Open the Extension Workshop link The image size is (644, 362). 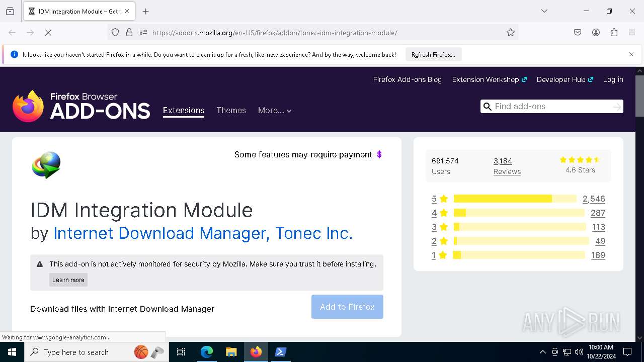click(489, 79)
